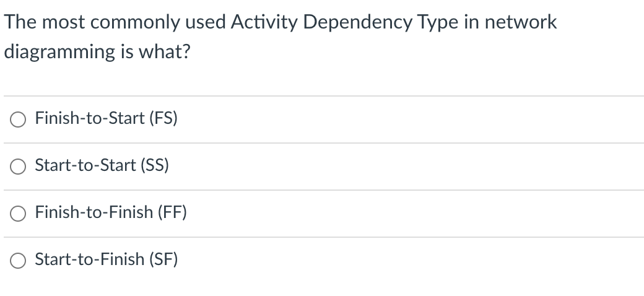Screen dimensions: 644x296
Task: Click empty space right of Start-to-Finish option
Action: pos(411,261)
